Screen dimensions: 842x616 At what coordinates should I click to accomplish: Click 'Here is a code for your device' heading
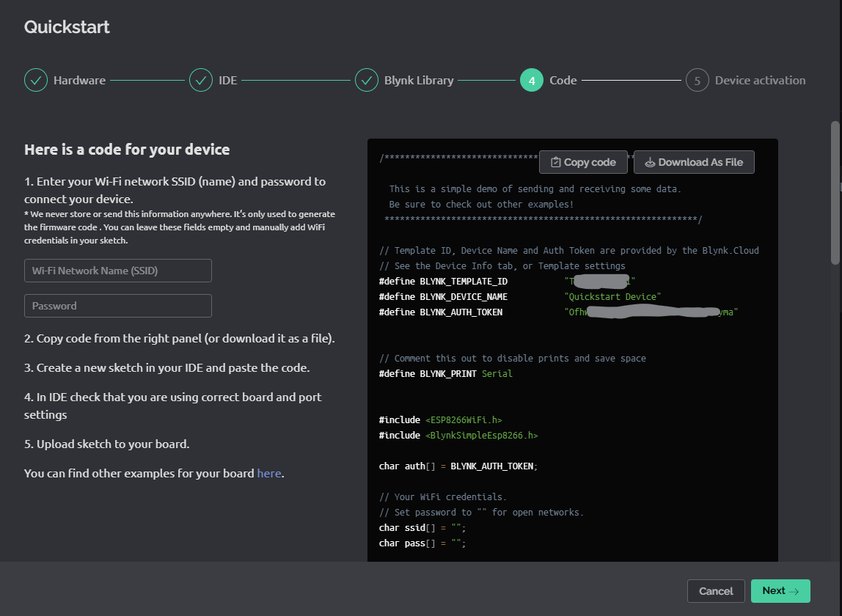tap(127, 150)
